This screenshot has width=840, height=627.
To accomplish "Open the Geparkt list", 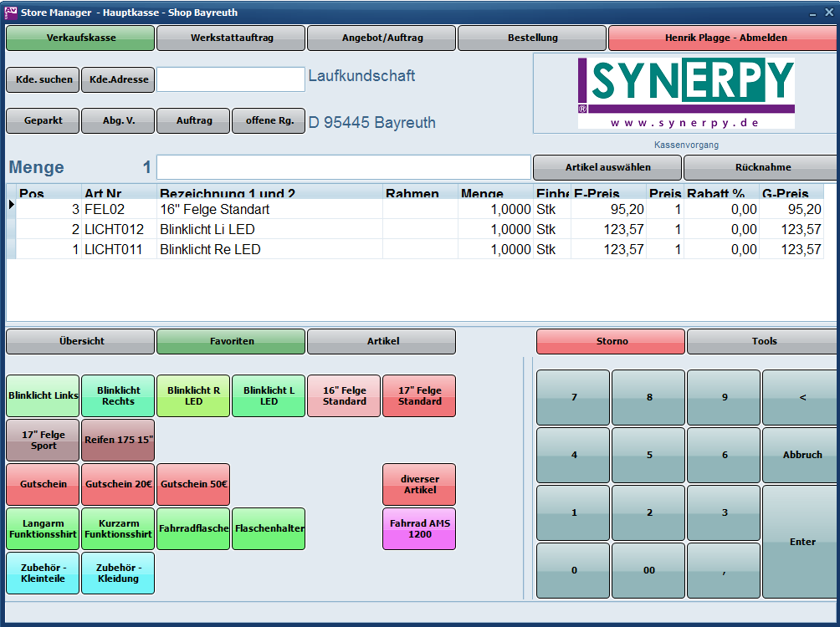I will 43,120.
